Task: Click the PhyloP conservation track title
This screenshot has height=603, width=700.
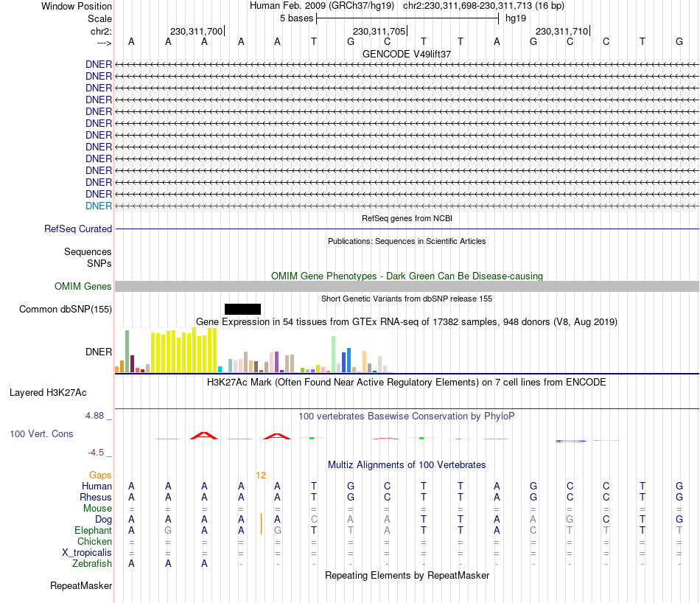Action: (406, 416)
